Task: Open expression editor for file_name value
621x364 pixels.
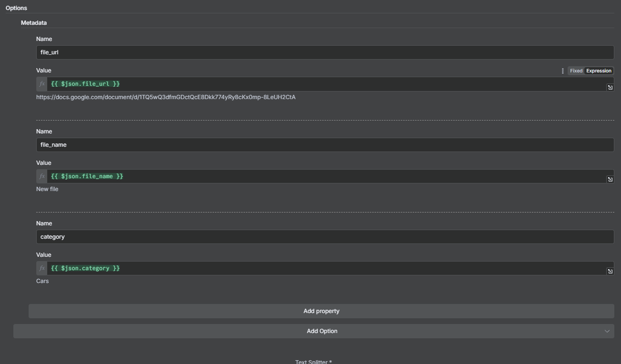Action: (x=610, y=179)
